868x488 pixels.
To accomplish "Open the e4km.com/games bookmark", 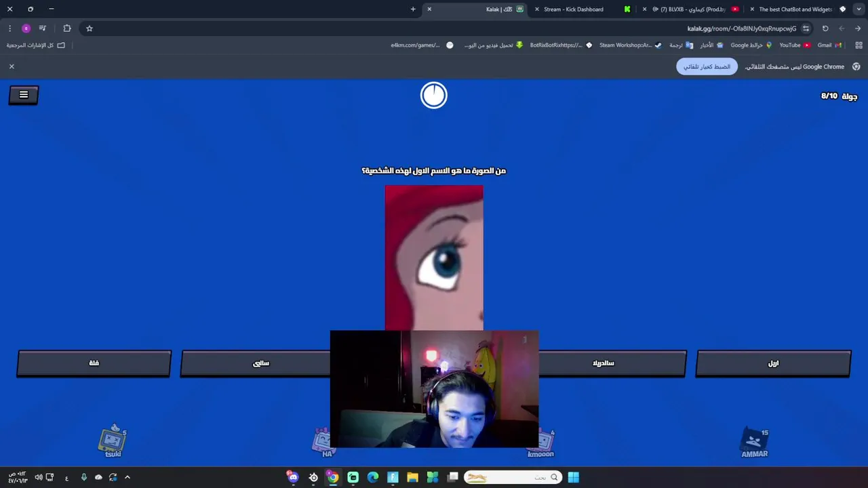I will (422, 45).
